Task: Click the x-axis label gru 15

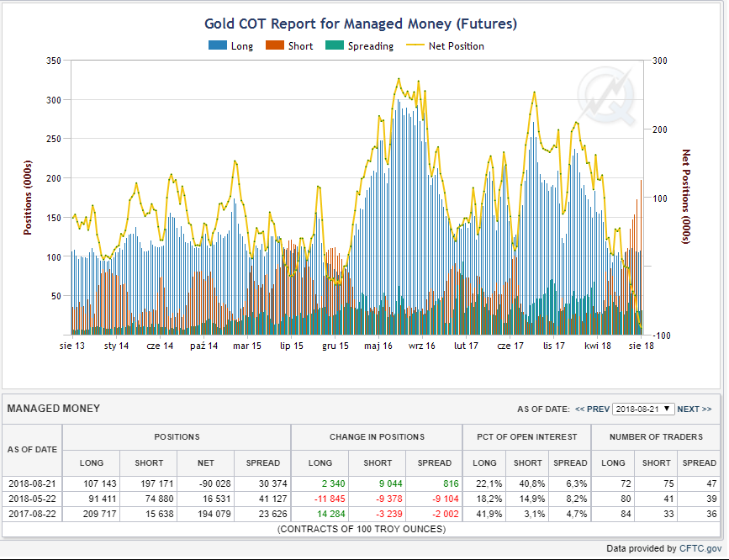Action: (335, 346)
